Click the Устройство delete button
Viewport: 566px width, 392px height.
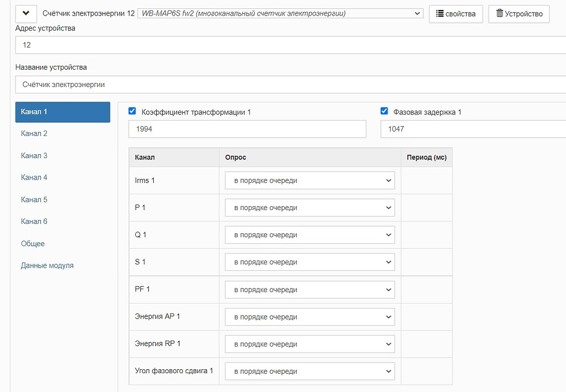tap(518, 14)
